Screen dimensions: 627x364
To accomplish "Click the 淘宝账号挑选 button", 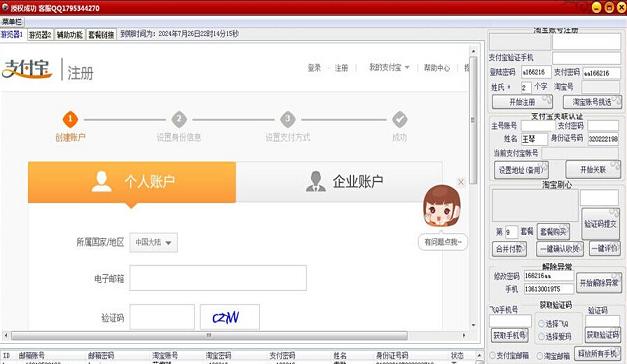I will pyautogui.click(x=592, y=102).
